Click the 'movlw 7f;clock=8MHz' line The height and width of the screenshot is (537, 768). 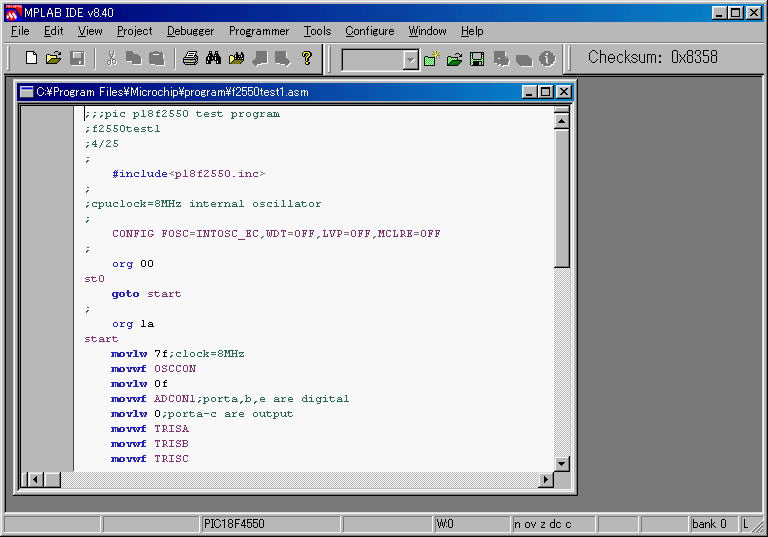[x=177, y=354]
